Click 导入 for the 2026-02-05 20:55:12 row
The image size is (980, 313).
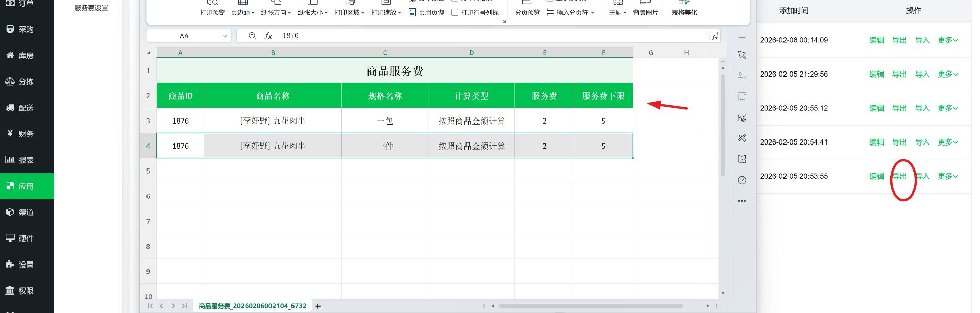pyautogui.click(x=922, y=108)
